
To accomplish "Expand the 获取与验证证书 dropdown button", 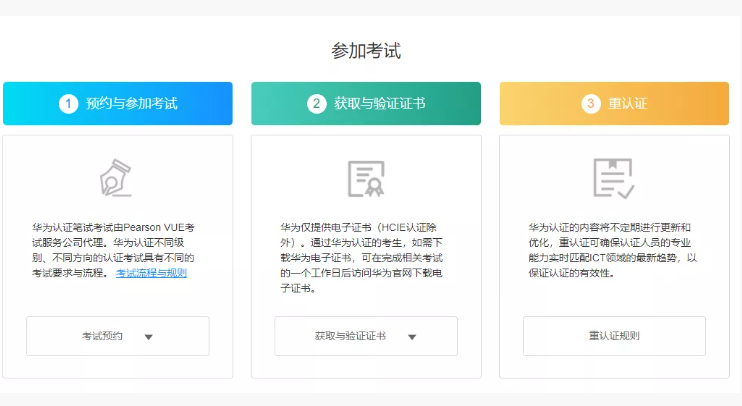I will (366, 336).
